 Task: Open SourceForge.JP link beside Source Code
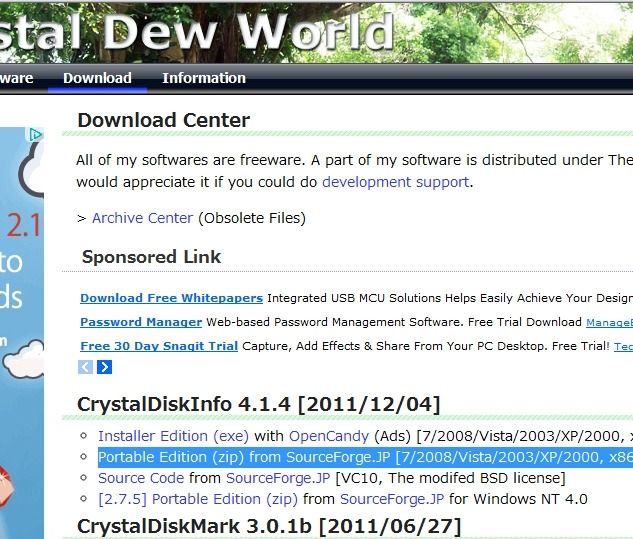(x=278, y=478)
